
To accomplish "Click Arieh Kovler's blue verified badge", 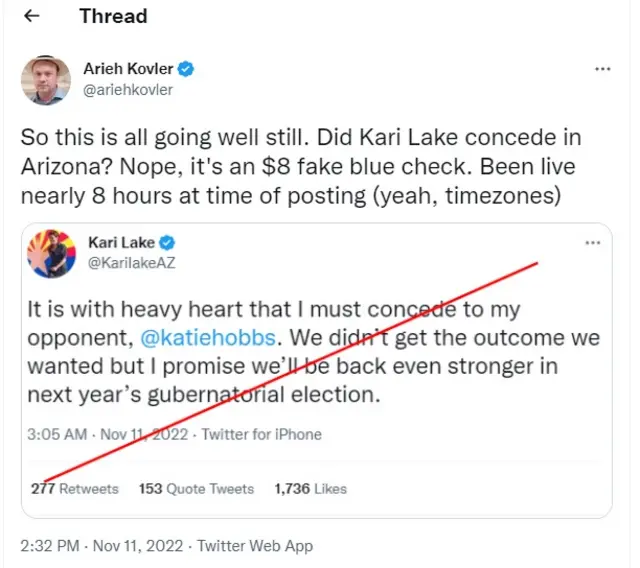I will click(x=186, y=69).
